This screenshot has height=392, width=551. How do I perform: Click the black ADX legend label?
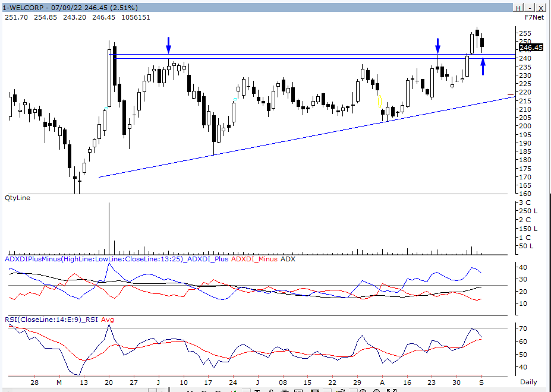(288, 259)
